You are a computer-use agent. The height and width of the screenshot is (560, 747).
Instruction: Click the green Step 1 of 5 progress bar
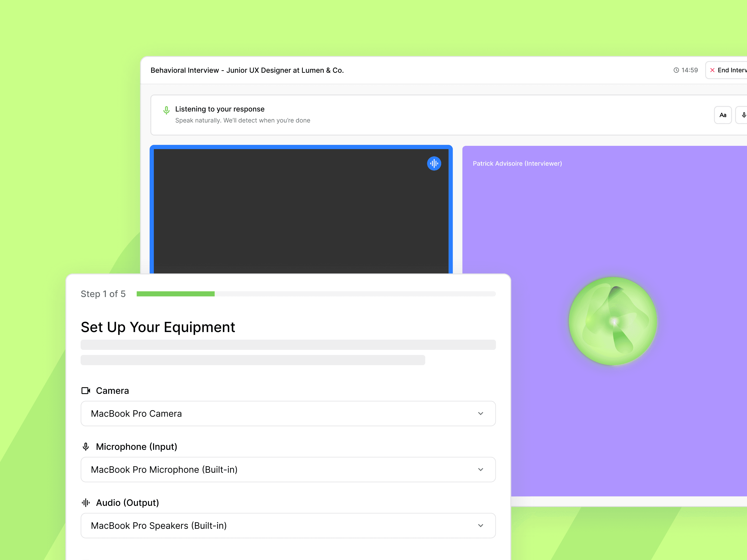point(176,294)
